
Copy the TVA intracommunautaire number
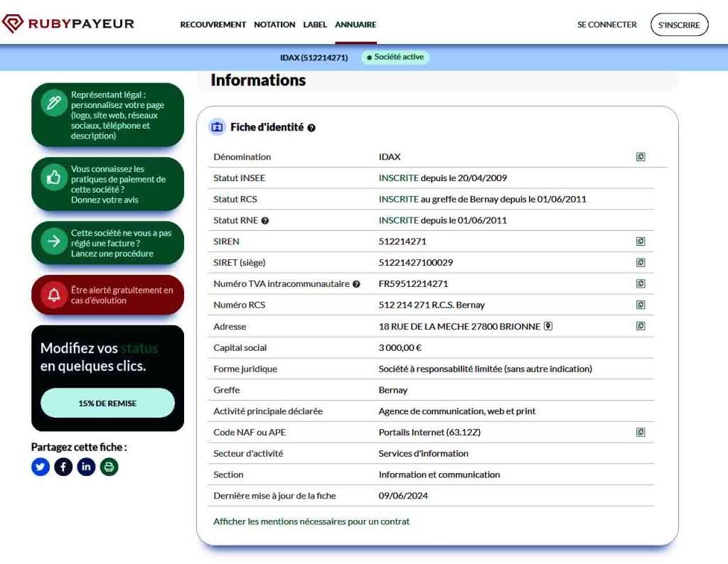pos(641,284)
